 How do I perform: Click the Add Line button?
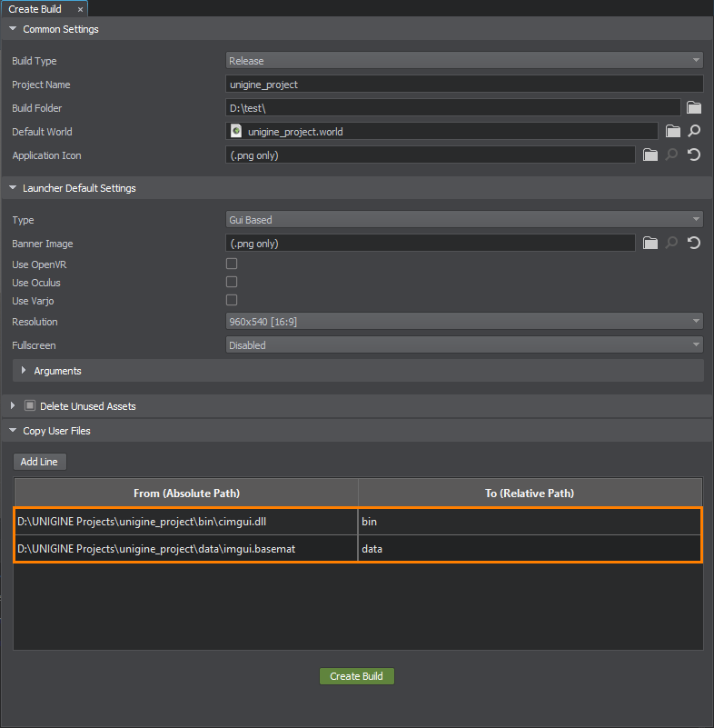(x=39, y=462)
